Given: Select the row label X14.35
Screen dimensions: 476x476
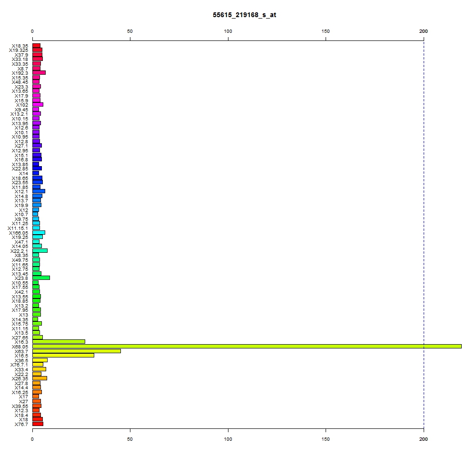Looking at the screenshot, I should point(20,320).
